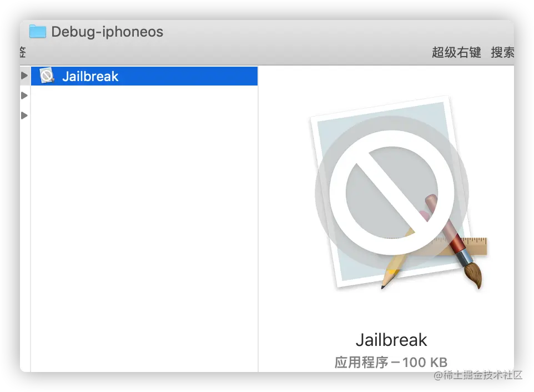Expand the third disclosure triangle in the list
The height and width of the screenshot is (392, 534).
(x=24, y=115)
